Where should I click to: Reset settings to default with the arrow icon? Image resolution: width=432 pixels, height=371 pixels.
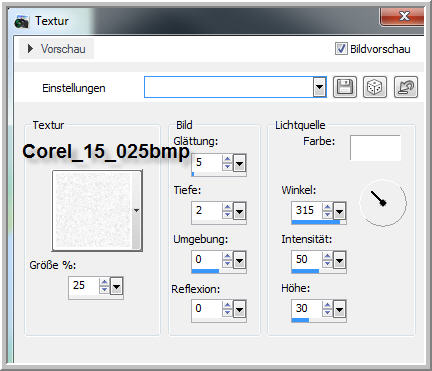point(406,87)
